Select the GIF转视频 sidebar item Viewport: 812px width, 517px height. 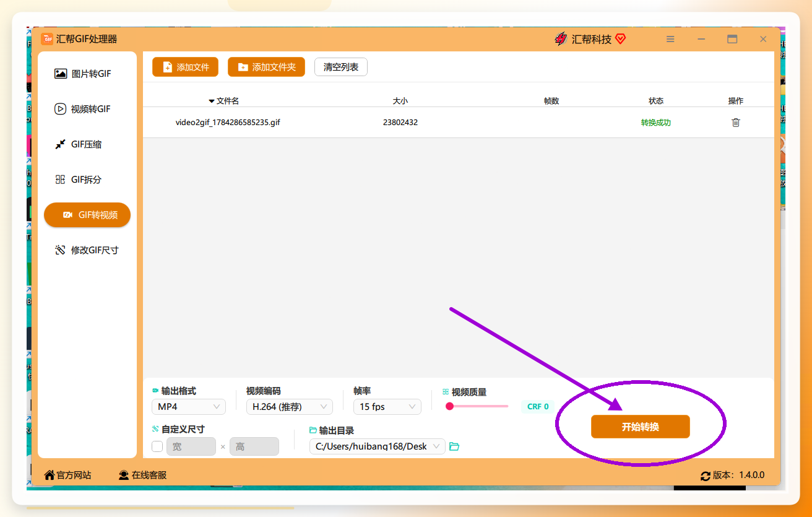[87, 215]
